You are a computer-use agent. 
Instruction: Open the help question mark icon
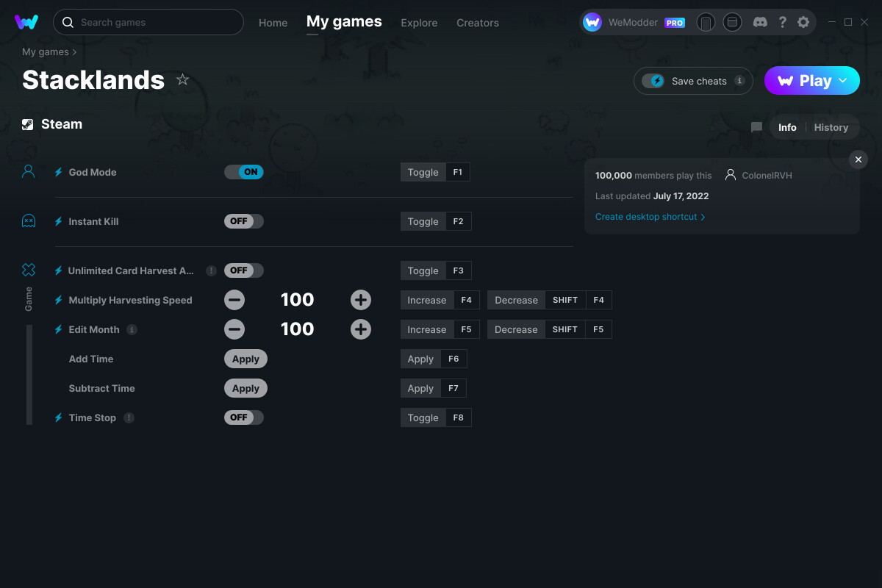(783, 22)
